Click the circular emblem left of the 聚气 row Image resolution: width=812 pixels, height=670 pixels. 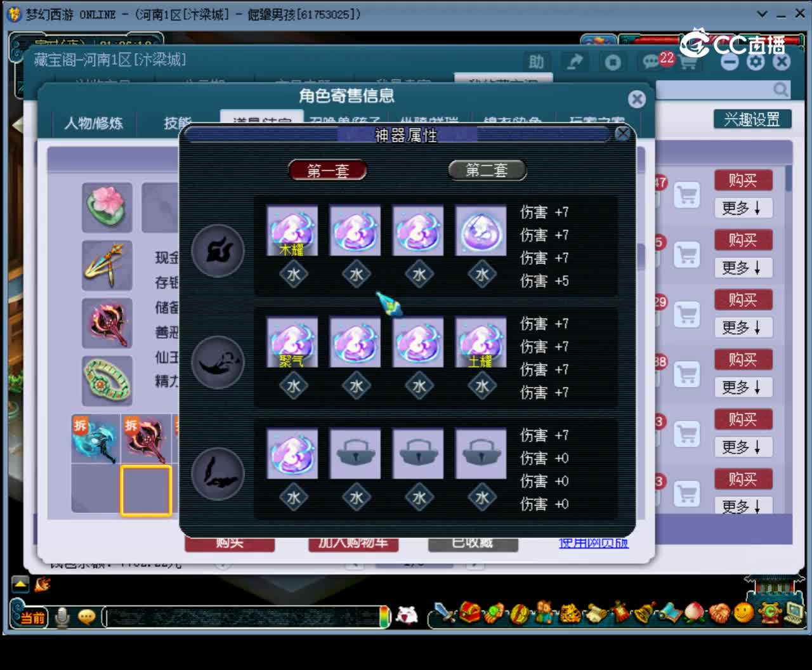coord(218,362)
